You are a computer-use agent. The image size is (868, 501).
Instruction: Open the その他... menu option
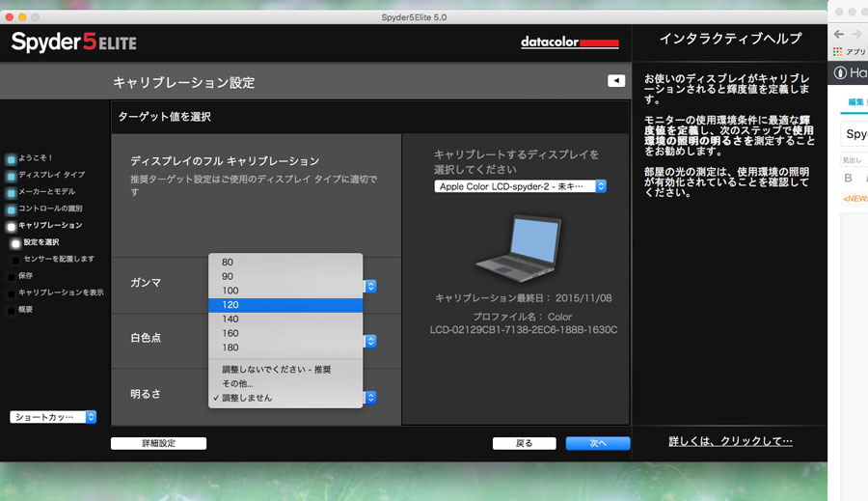(285, 384)
